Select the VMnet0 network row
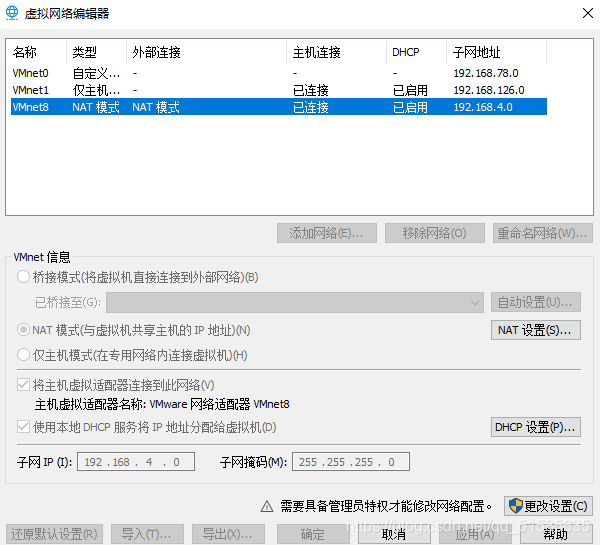Screen dimensions: 600x545 coord(279,73)
